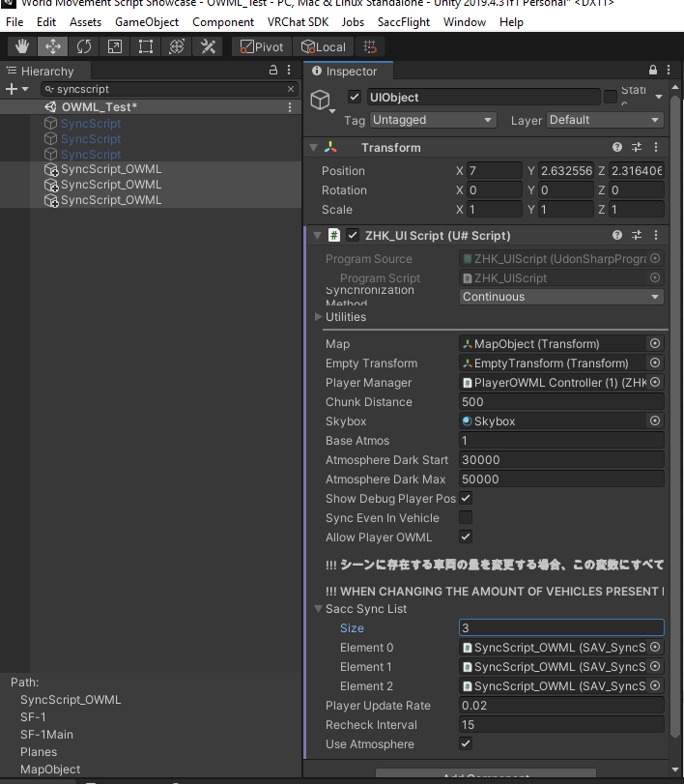The height and width of the screenshot is (784, 684).
Task: Edit the Player Update Rate field
Action: click(561, 705)
